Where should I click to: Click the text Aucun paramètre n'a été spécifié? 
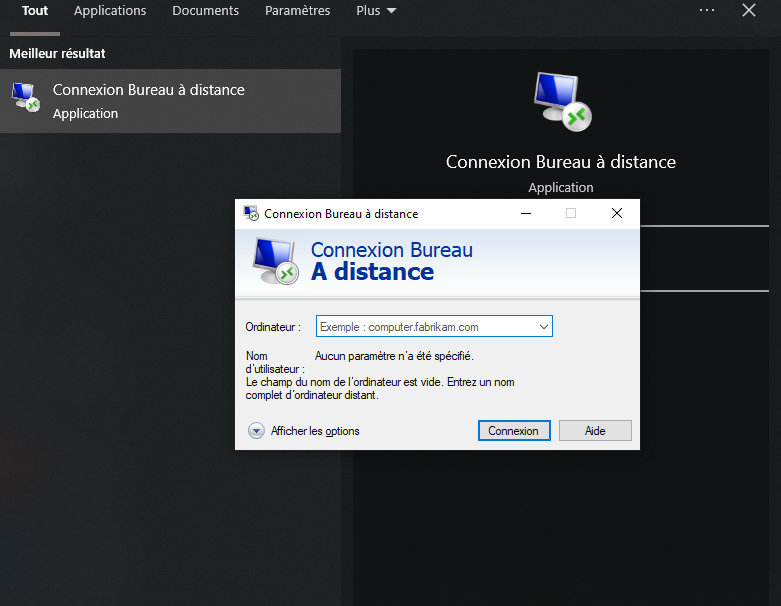point(394,356)
